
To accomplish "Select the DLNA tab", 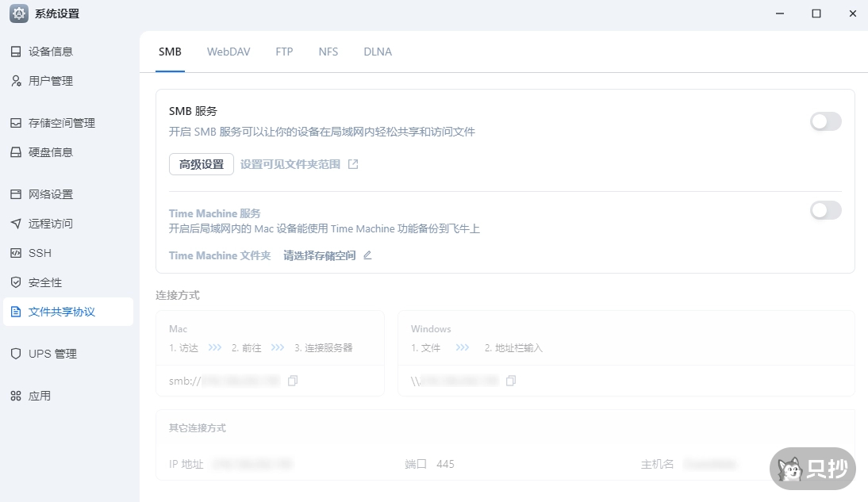I will tap(378, 52).
